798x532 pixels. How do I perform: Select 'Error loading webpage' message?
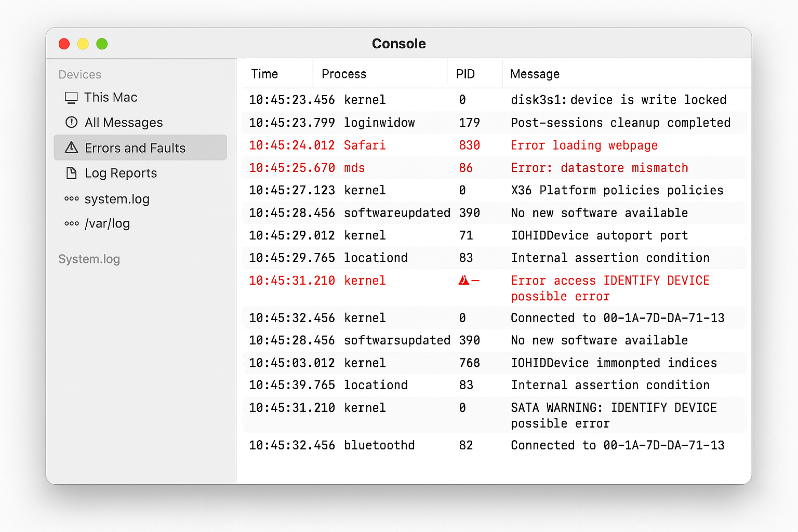584,145
